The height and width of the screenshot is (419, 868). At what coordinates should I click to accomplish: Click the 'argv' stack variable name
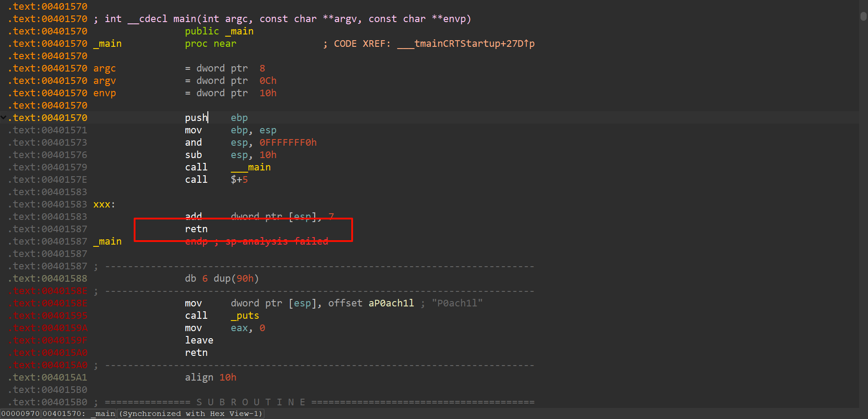pos(105,81)
